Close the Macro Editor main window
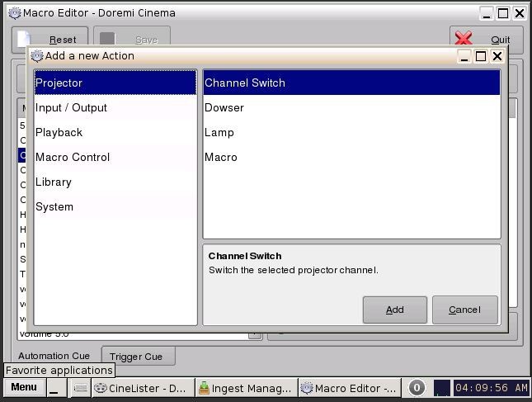The height and width of the screenshot is (402, 532). (520, 13)
